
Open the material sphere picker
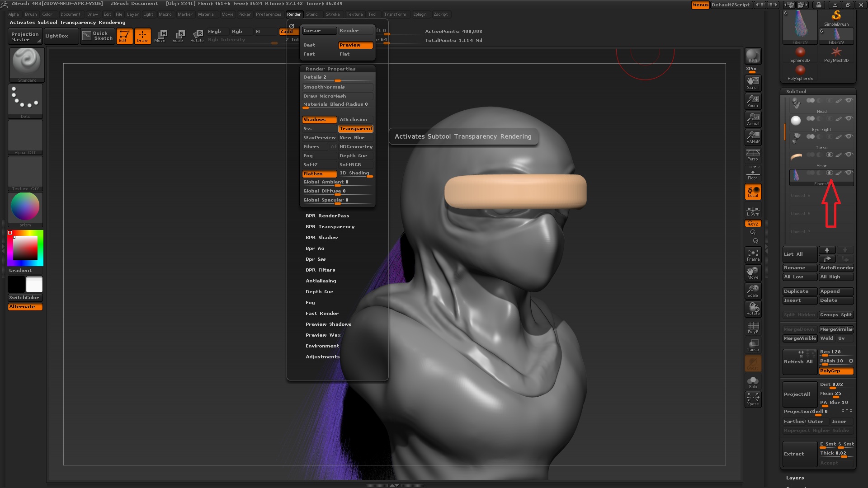coord(25,209)
